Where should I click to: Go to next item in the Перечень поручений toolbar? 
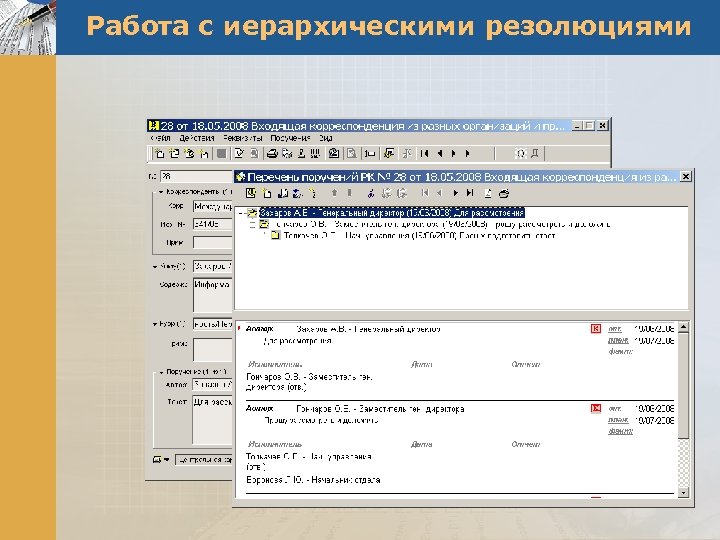[x=456, y=193]
